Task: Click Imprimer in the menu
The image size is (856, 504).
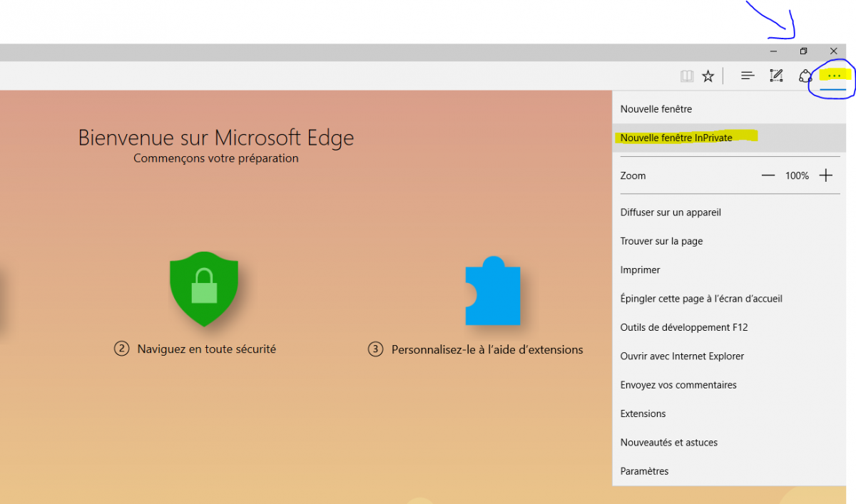Action: click(640, 270)
